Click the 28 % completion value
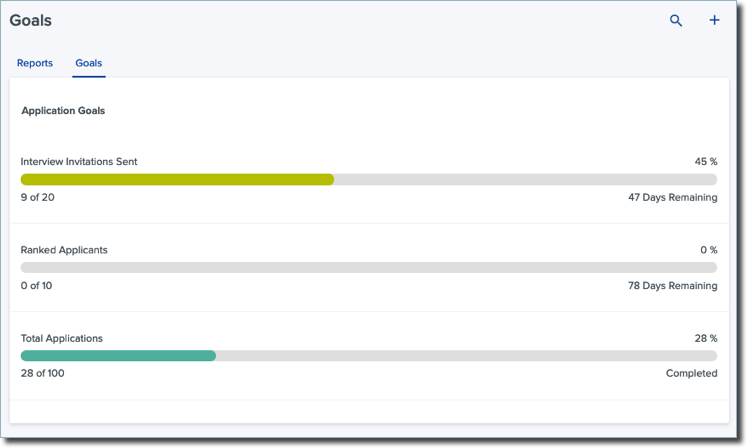The width and height of the screenshot is (747, 448). [x=706, y=338]
